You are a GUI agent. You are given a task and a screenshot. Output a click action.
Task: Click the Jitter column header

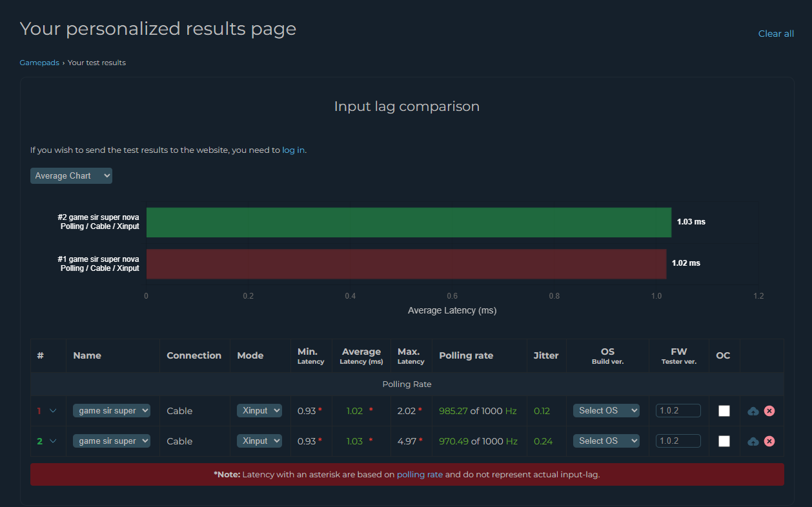point(546,355)
